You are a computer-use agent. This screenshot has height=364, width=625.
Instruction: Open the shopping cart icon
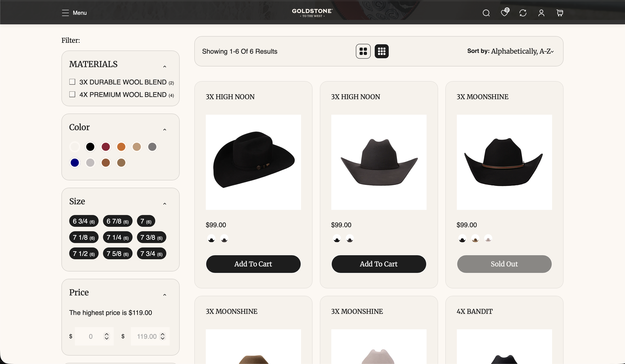coord(559,13)
